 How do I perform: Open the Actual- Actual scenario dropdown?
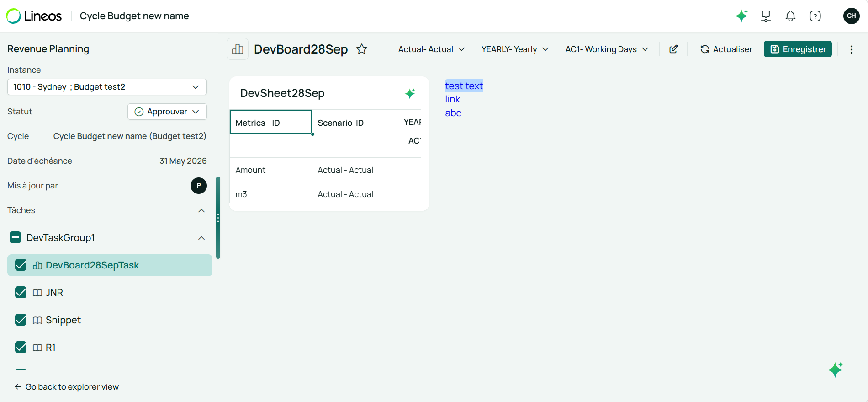tap(431, 49)
